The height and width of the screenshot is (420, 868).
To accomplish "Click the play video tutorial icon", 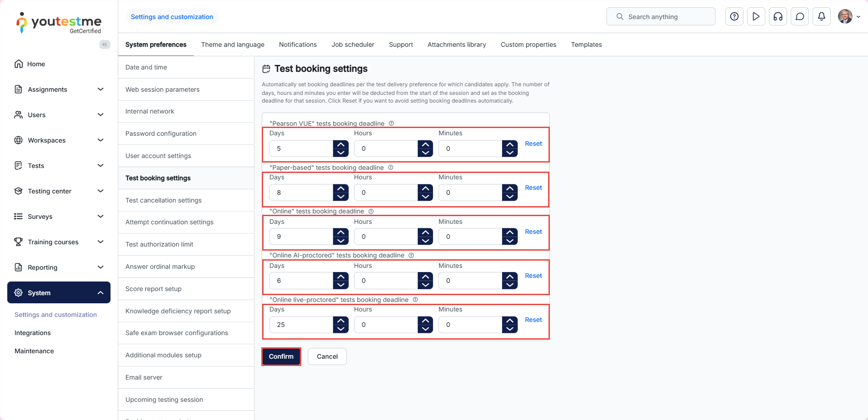I will pyautogui.click(x=756, y=17).
